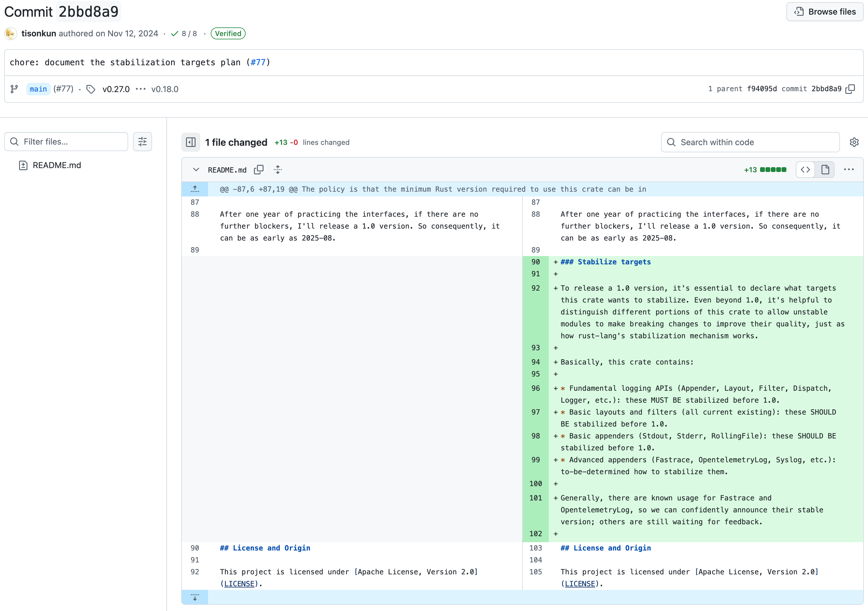868x611 pixels.
Task: Show hidden tags via the ellipsis
Action: point(141,89)
